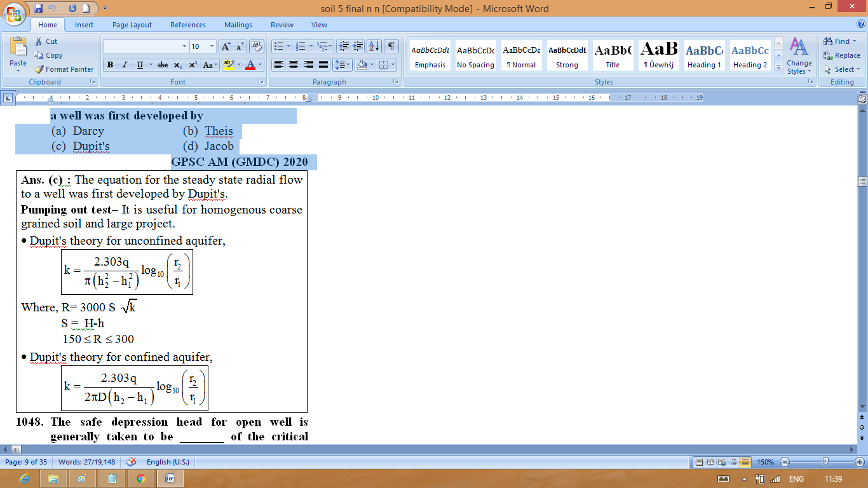Enable Print Layout view
This screenshot has height=488, width=868.
coord(699,462)
